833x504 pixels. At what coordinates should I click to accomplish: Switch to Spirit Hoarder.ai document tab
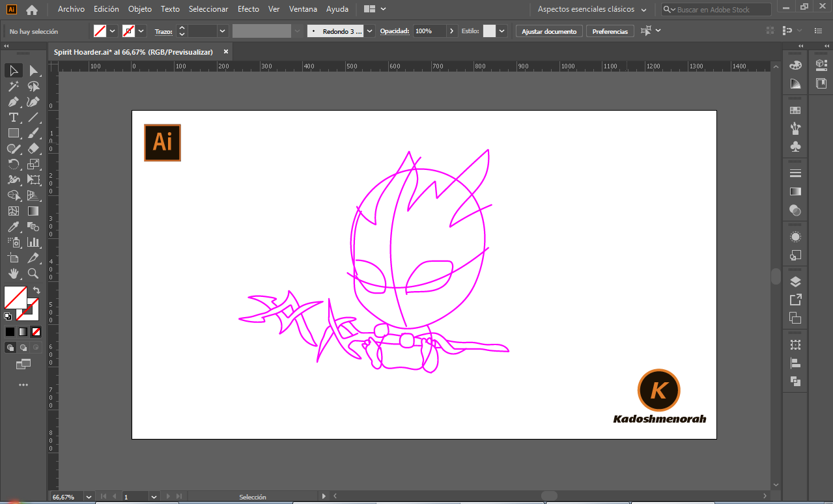tap(134, 51)
